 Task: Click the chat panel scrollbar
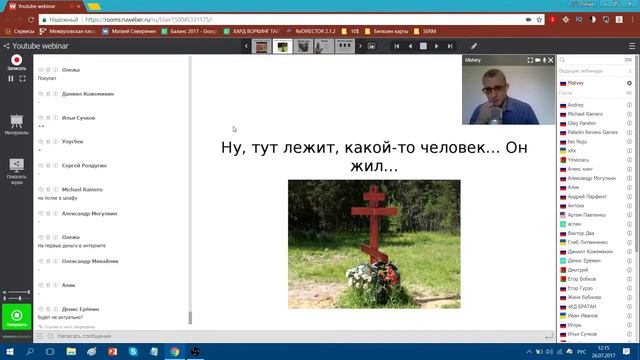(190, 318)
